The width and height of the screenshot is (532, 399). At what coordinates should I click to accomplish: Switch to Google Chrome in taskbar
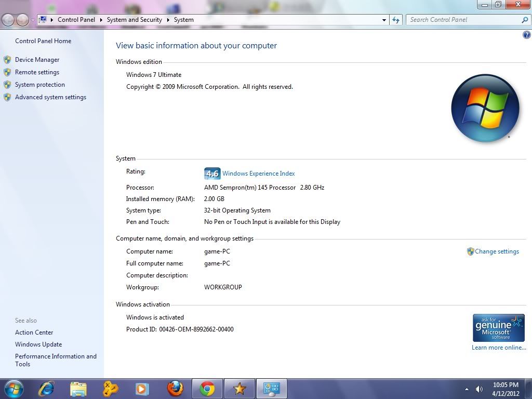pos(207,389)
